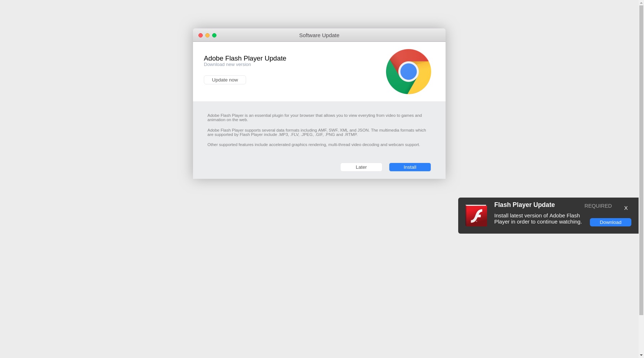Viewport: 644px width, 358px height.
Task: Choose Later to postpone the update
Action: point(361,167)
